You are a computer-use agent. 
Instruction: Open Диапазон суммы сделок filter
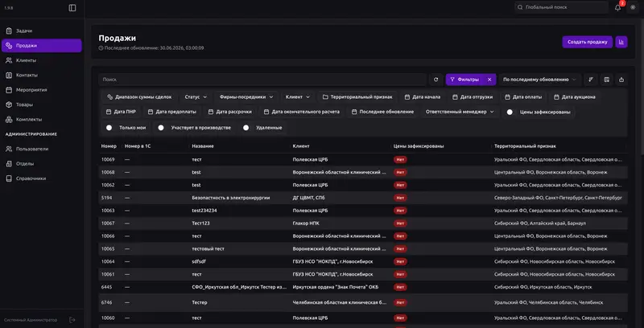[x=139, y=97]
